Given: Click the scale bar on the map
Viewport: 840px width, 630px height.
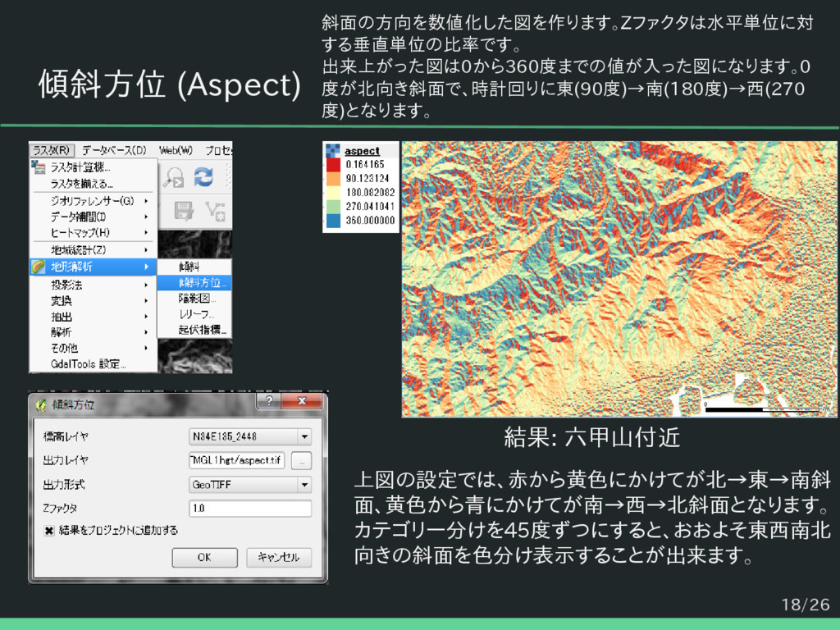Looking at the screenshot, I should pos(762,410).
